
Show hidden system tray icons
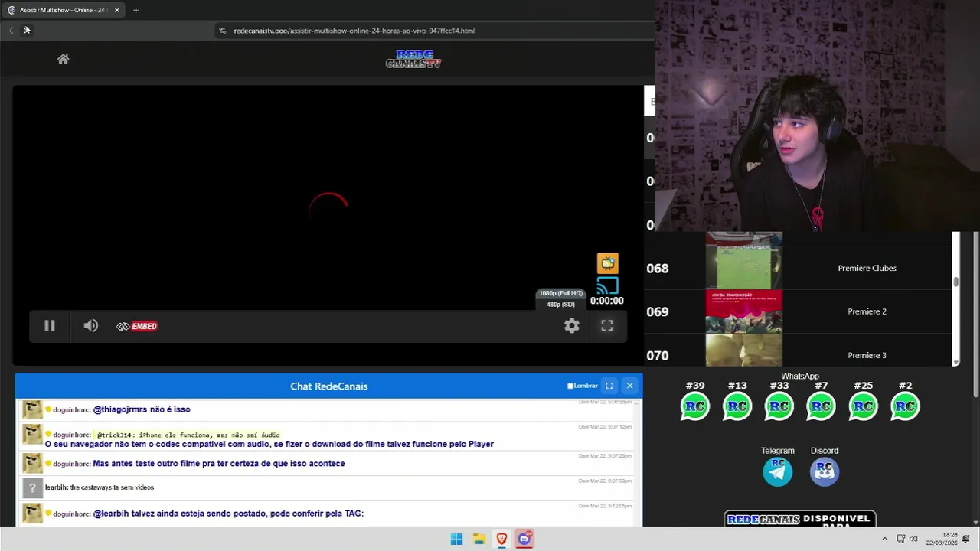point(884,539)
